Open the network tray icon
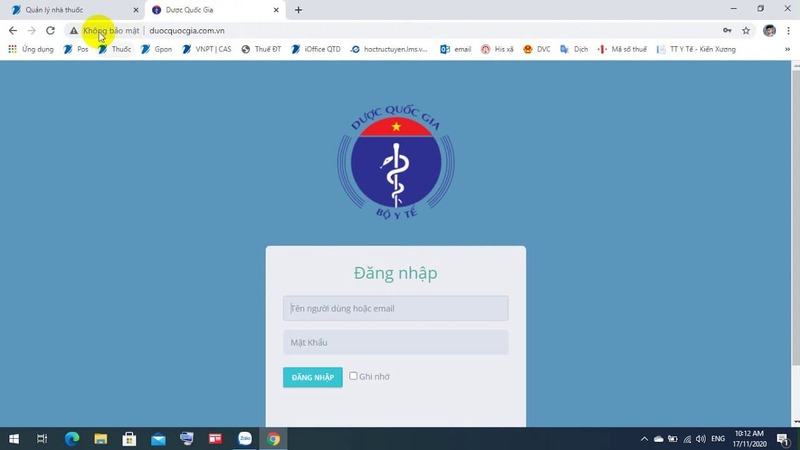Image resolution: width=800 pixels, height=450 pixels. (x=687, y=439)
